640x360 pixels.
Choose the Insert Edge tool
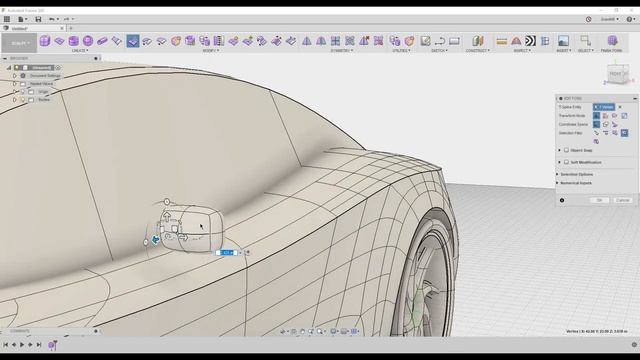click(147, 41)
